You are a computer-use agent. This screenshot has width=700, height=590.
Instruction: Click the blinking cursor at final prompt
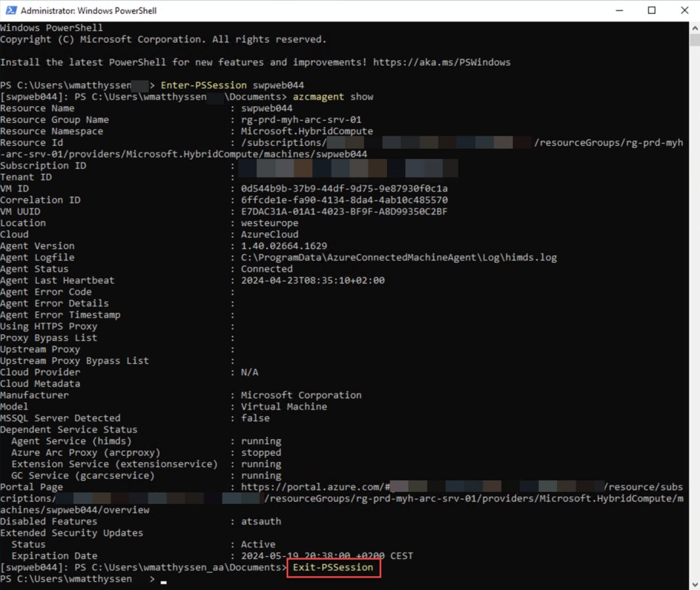tap(164, 580)
